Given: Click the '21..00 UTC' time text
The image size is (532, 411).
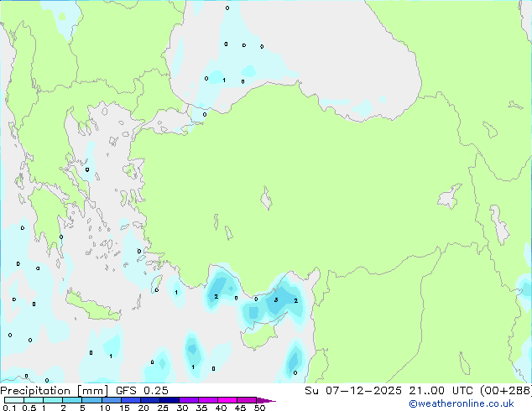Looking at the screenshot, I should click(x=441, y=391).
